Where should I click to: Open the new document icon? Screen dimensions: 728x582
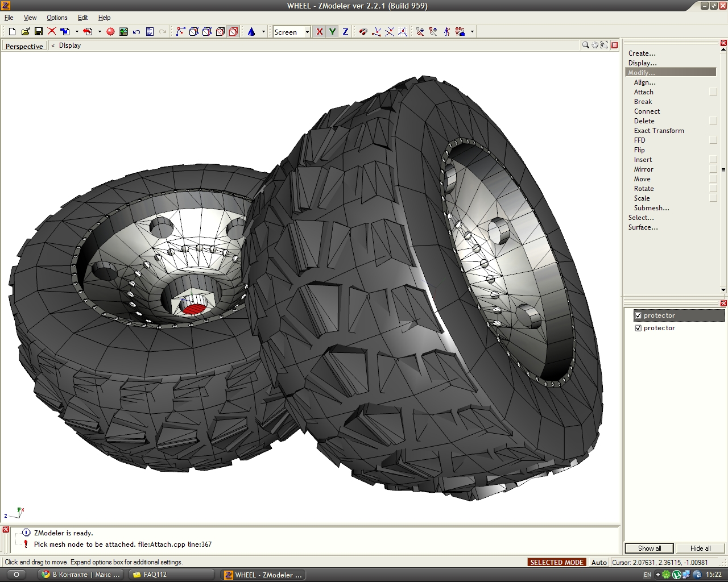click(x=12, y=32)
